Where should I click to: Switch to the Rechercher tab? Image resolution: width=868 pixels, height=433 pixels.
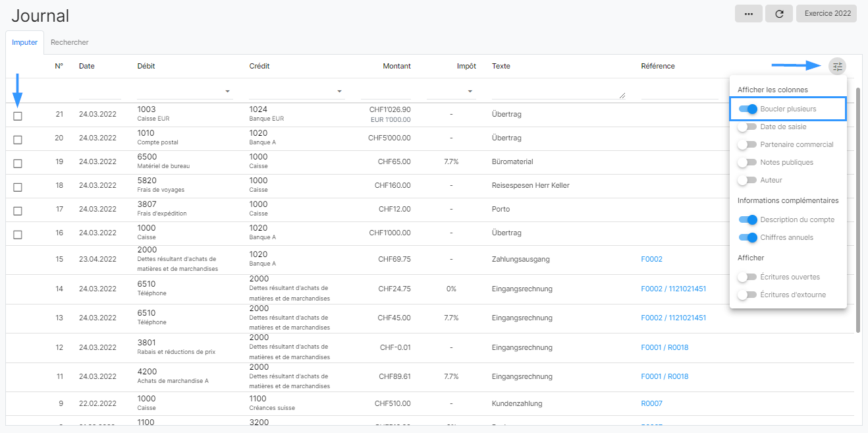[x=70, y=42]
